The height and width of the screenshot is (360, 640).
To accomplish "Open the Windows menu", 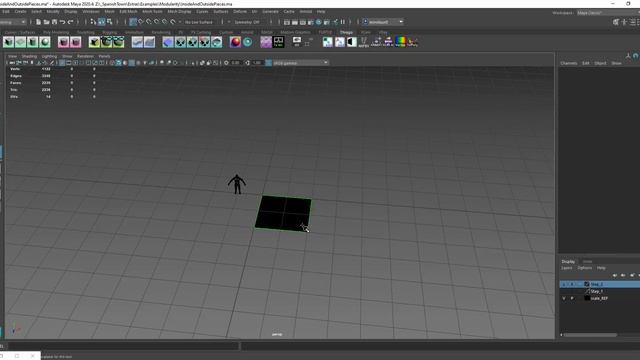I will (91, 12).
